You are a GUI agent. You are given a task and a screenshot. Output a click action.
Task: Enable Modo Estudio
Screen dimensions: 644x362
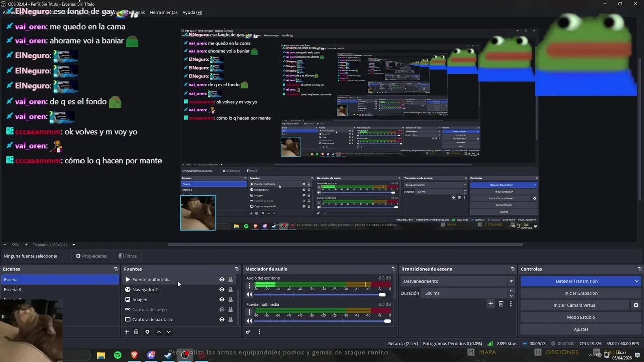581,317
